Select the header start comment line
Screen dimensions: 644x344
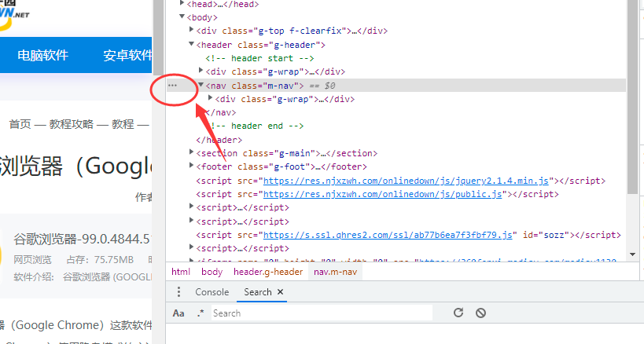(x=259, y=58)
